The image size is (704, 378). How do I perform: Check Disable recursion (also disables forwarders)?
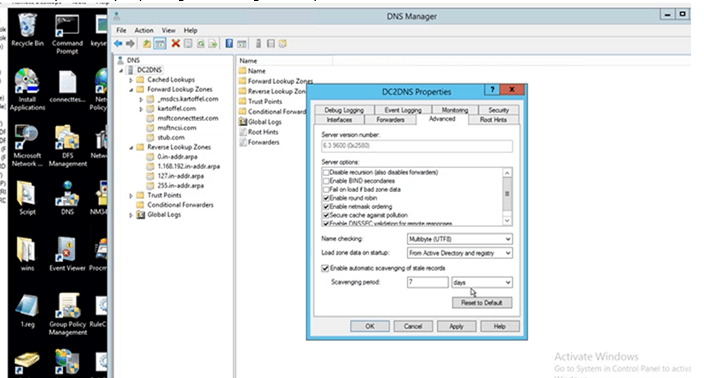(x=326, y=172)
